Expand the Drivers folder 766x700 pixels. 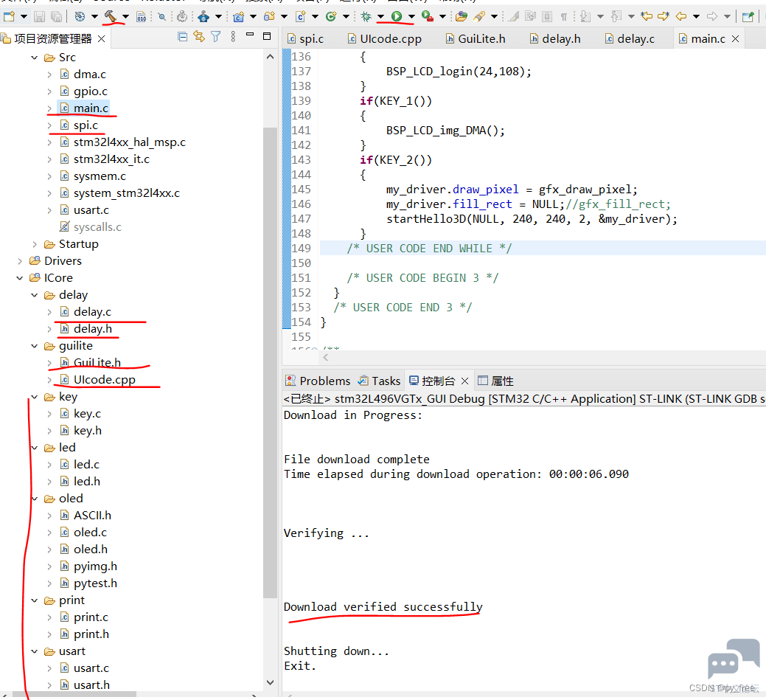pos(20,261)
